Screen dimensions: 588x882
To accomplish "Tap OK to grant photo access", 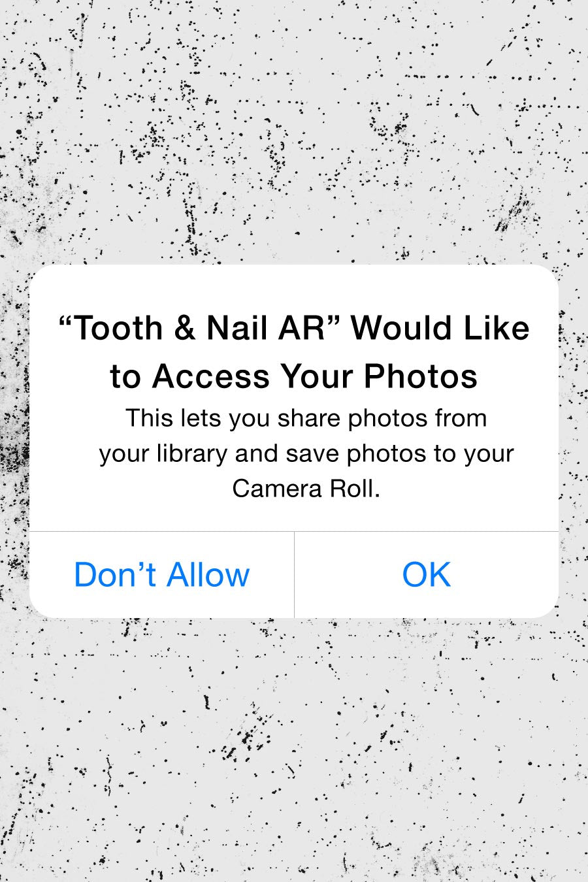I will point(427,575).
